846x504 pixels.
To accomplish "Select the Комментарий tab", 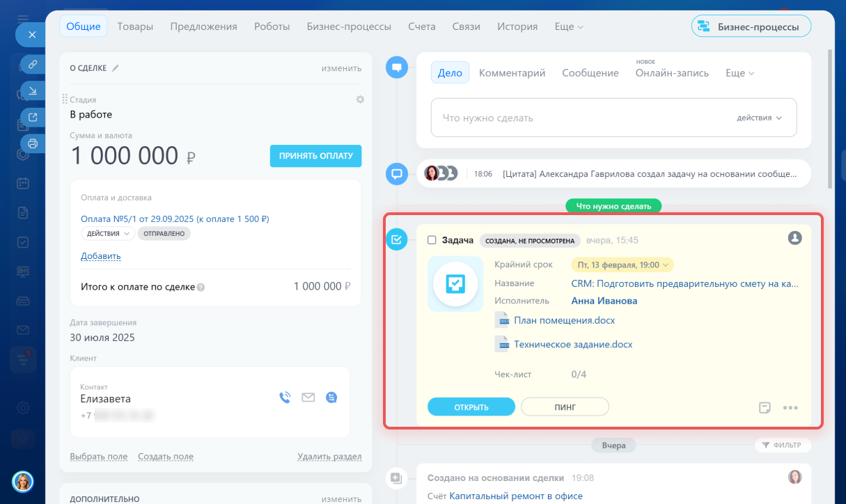I will 512,72.
